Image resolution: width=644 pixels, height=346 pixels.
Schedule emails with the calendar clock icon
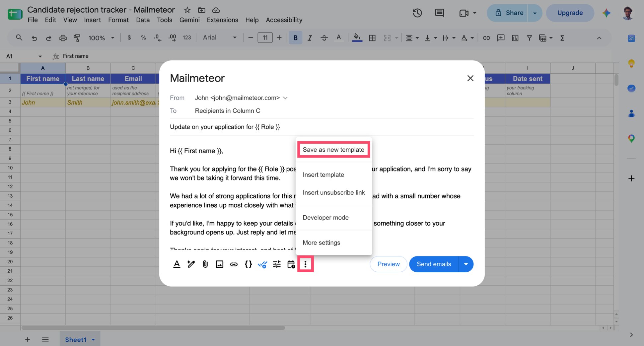click(x=291, y=264)
